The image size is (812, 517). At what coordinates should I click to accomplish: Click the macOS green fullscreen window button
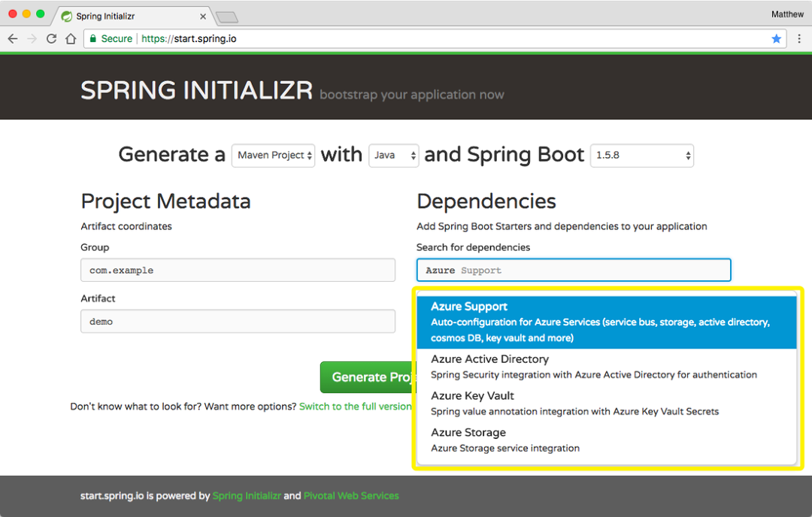pos(41,14)
